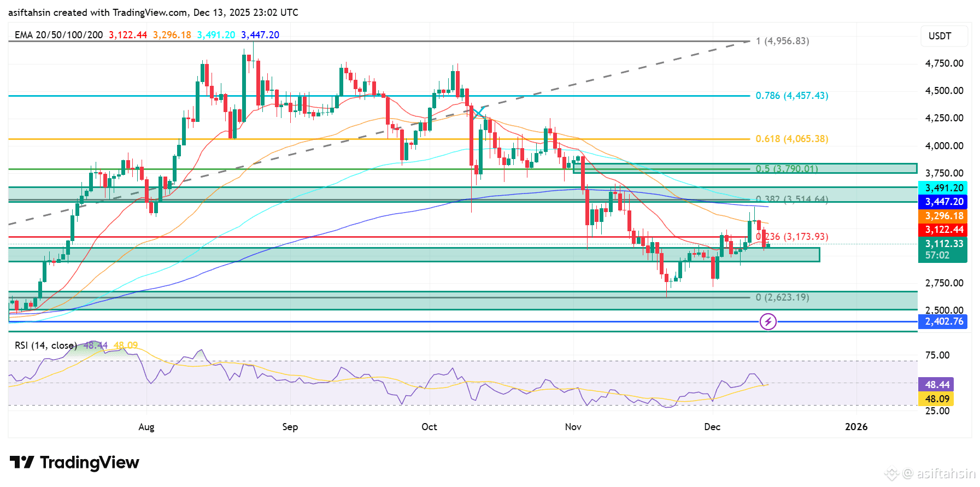The width and height of the screenshot is (980, 487).
Task: Click the RSI (14, close) indicator label
Action: tap(45, 345)
